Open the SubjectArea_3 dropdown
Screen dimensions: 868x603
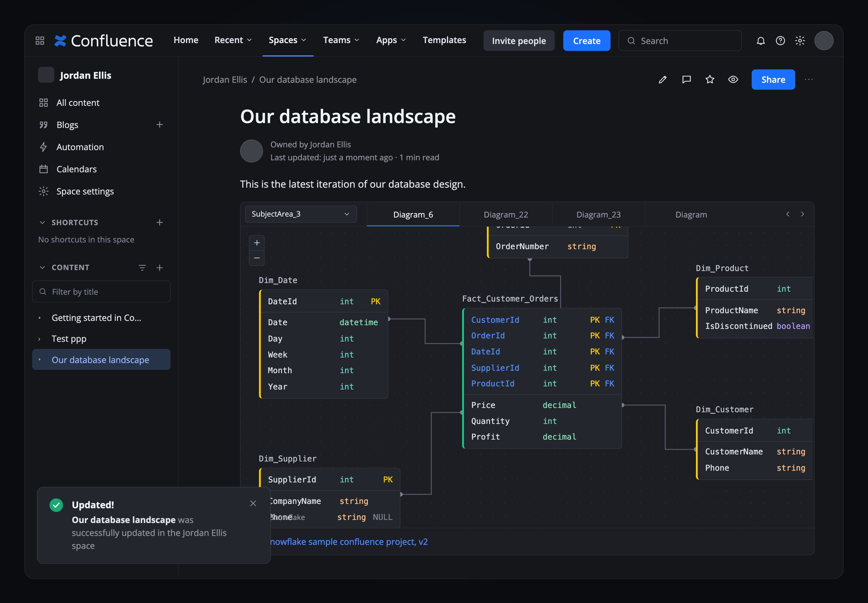[x=301, y=214]
